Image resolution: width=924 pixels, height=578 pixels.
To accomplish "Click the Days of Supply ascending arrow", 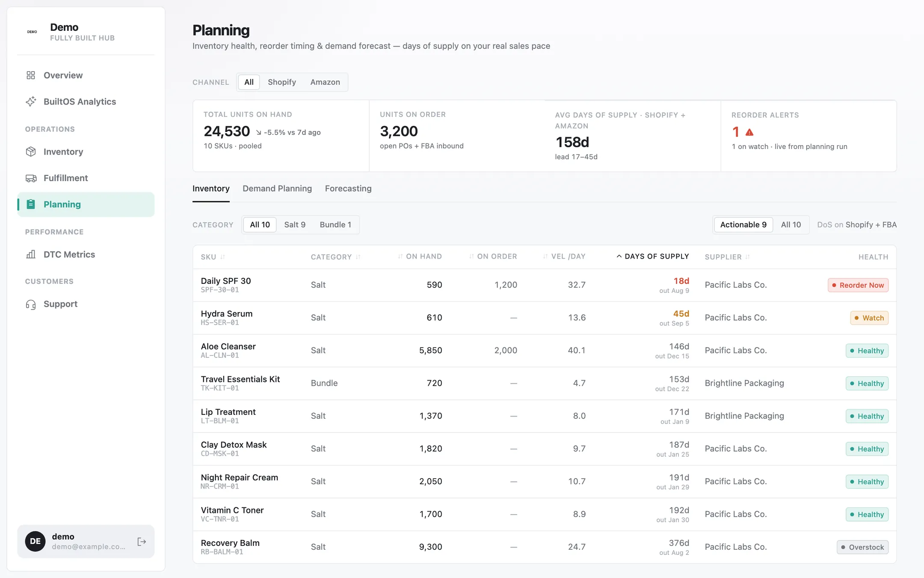I will click(619, 256).
